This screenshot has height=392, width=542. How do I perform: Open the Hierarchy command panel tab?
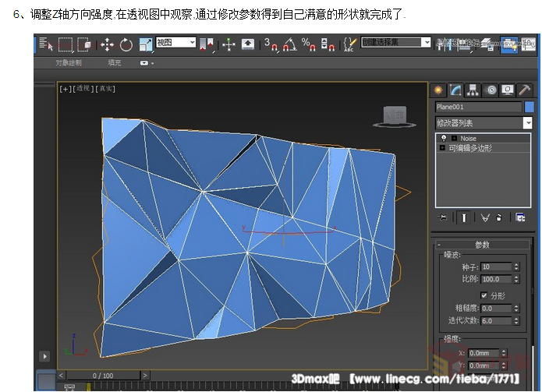tap(473, 90)
